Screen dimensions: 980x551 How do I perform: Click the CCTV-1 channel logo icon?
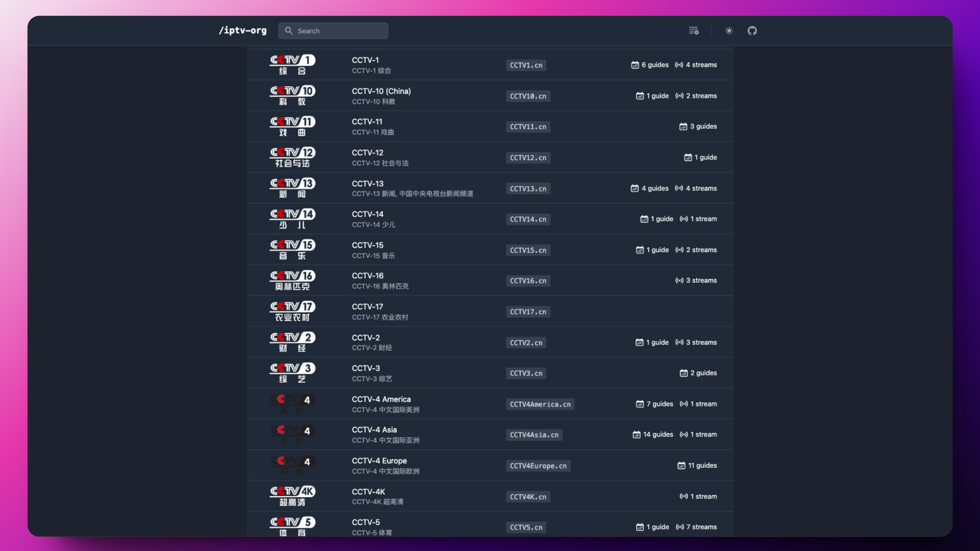292,65
